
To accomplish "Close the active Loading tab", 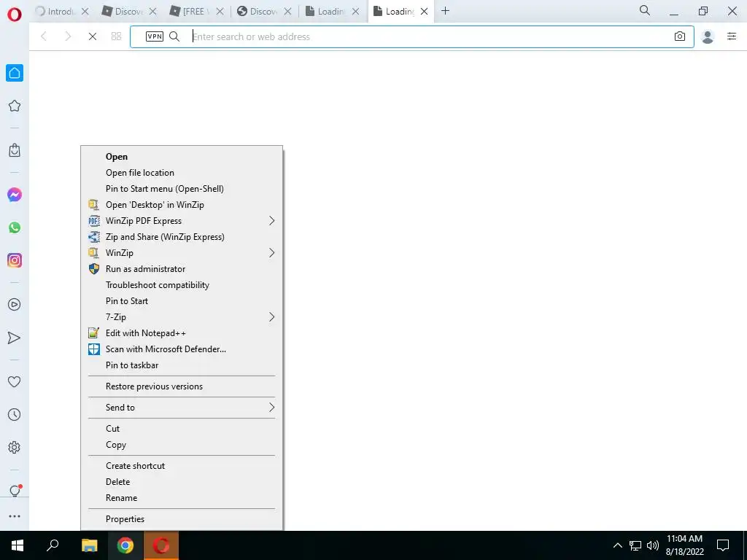I will pos(424,11).
